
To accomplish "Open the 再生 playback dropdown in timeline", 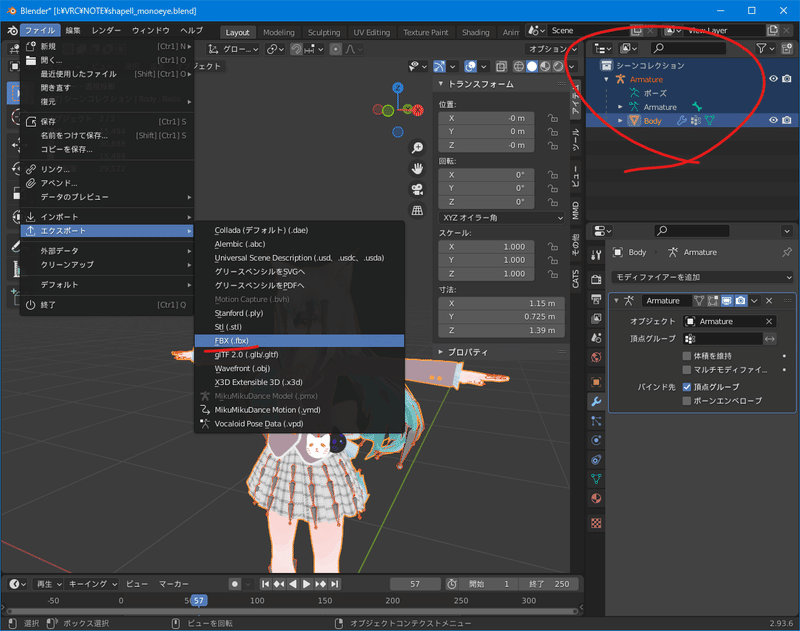I will 48,584.
